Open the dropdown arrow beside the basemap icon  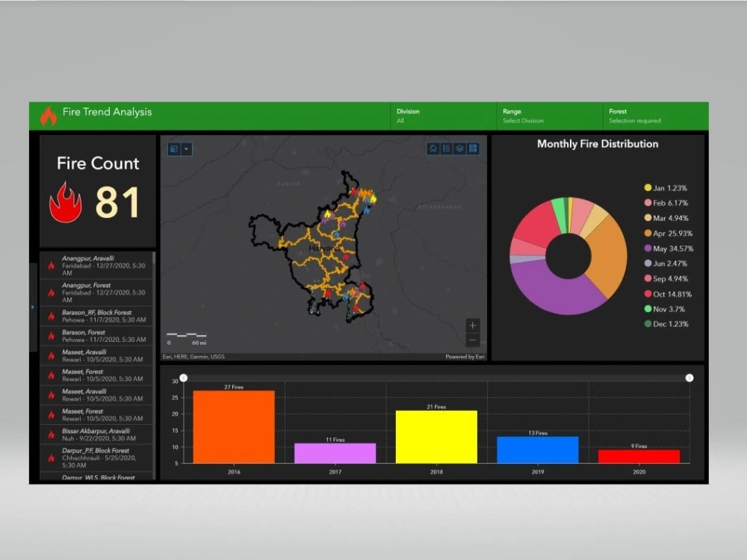point(187,149)
